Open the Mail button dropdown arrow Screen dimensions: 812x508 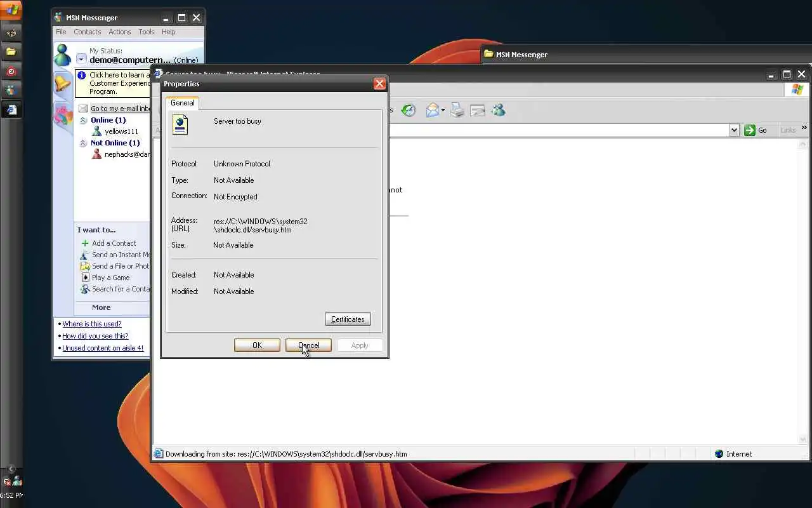[x=443, y=110]
